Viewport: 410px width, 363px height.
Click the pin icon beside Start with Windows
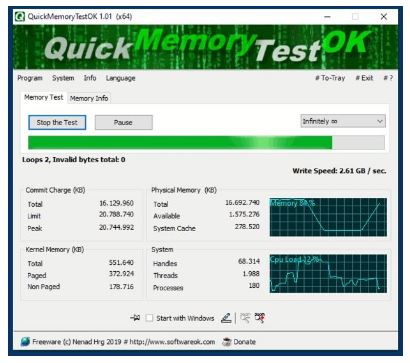pyautogui.click(x=135, y=318)
